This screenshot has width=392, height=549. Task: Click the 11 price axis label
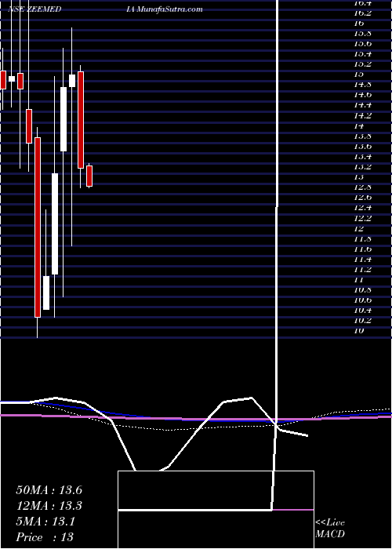359,280
